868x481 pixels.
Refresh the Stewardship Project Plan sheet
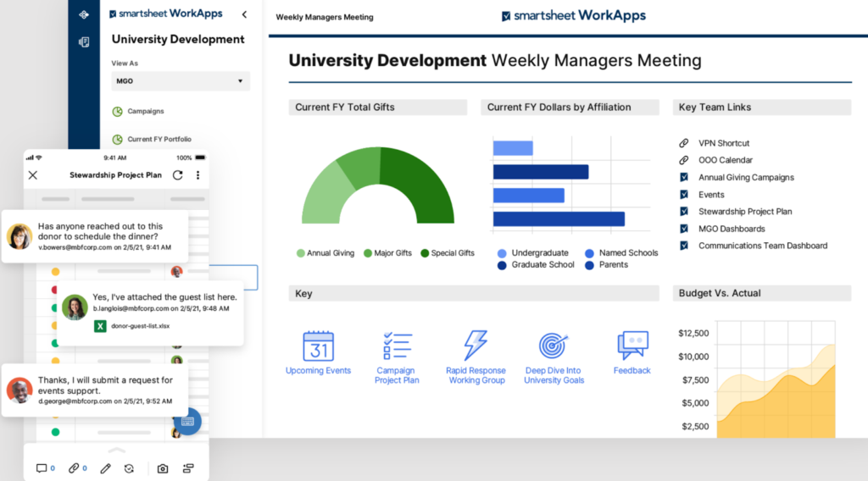pyautogui.click(x=178, y=175)
